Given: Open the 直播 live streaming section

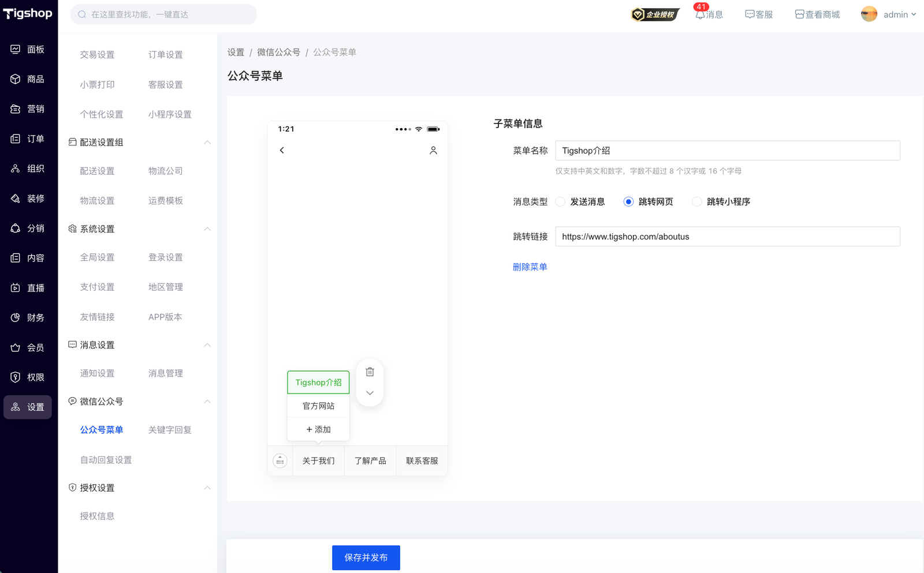Looking at the screenshot, I should coord(28,288).
